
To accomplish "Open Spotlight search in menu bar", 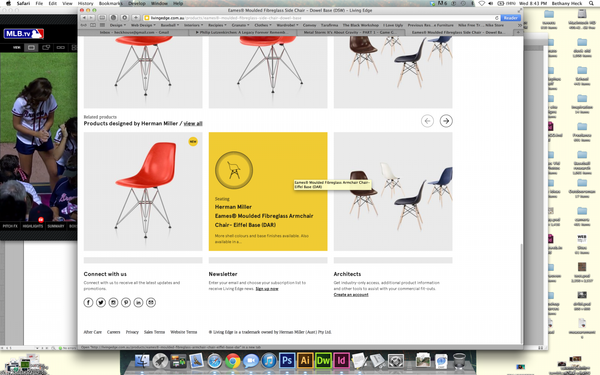I will click(591, 3).
